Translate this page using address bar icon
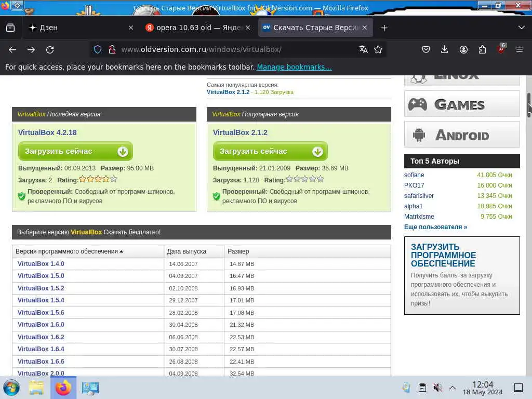The height and width of the screenshot is (399, 532). click(363, 49)
